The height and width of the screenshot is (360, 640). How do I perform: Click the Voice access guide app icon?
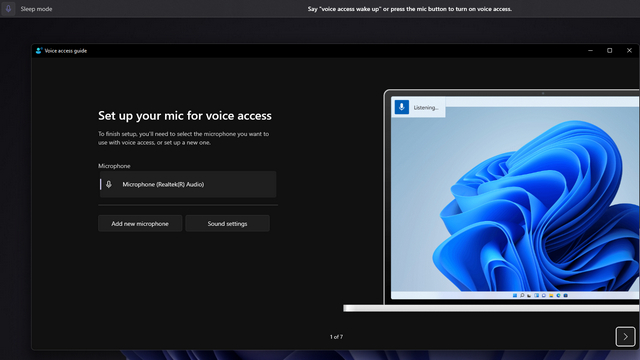tap(39, 51)
